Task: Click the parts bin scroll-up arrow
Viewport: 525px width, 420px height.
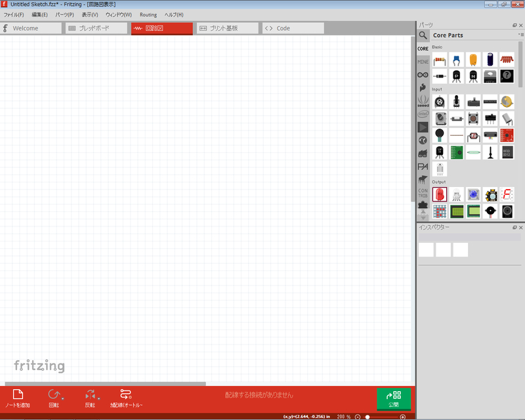Action: (x=423, y=212)
